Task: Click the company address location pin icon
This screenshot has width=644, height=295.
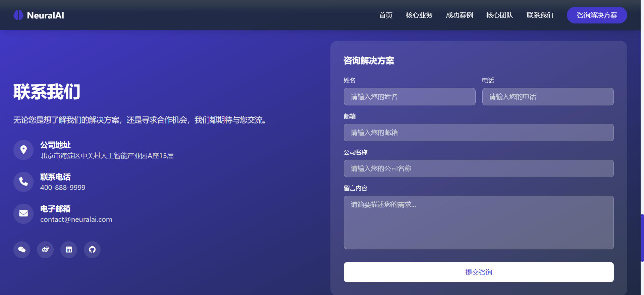Action: coord(23,150)
